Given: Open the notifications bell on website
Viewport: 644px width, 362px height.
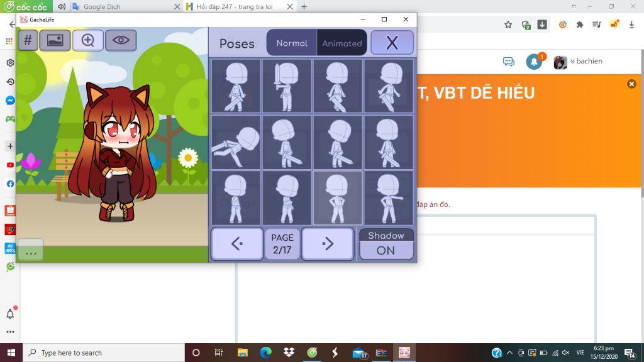Looking at the screenshot, I should pyautogui.click(x=535, y=62).
